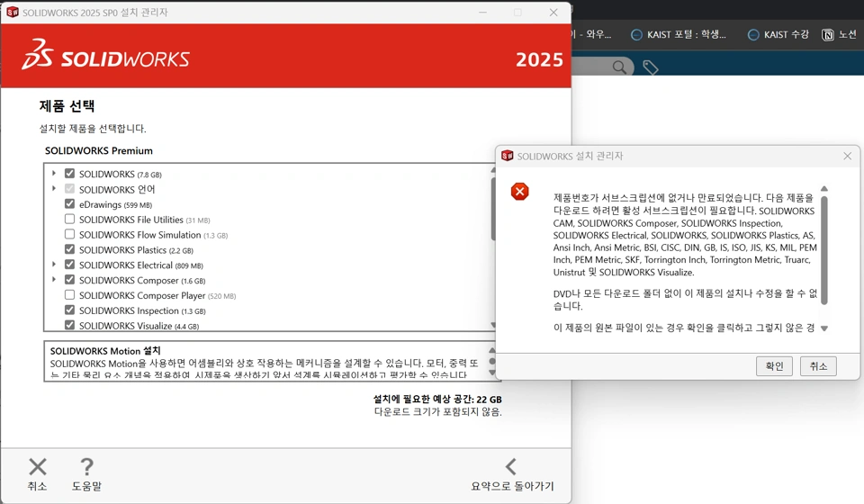Expand the SOLIDWORKS (7.8 GB) tree node
Viewport: 864px width, 504px height.
tap(53, 173)
